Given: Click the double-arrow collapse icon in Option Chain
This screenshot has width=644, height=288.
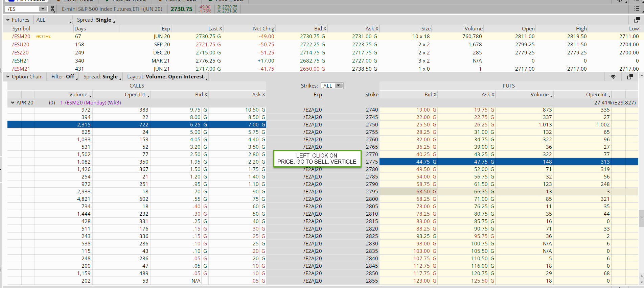Looking at the screenshot, I should 613,77.
